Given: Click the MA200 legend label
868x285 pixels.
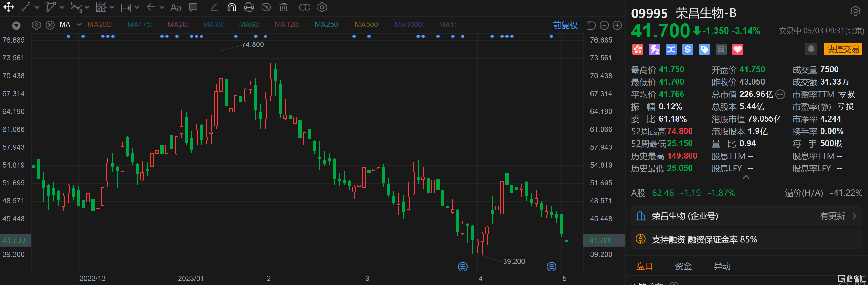Looking at the screenshot, I should pyautogui.click(x=100, y=25).
